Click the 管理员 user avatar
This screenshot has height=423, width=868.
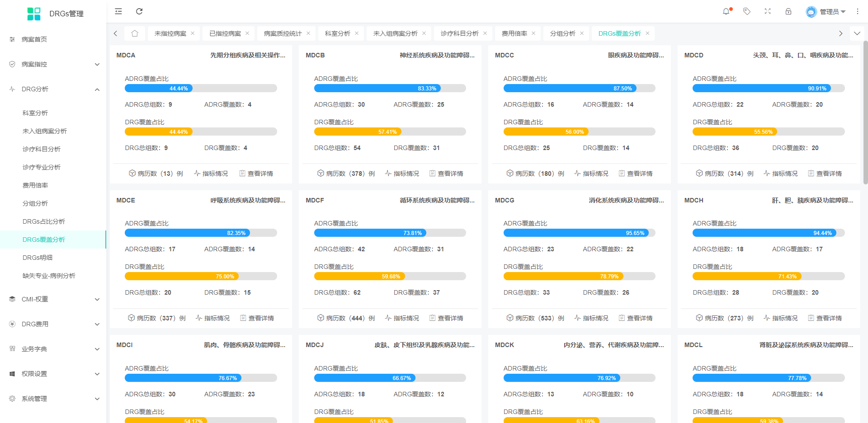pyautogui.click(x=811, y=12)
